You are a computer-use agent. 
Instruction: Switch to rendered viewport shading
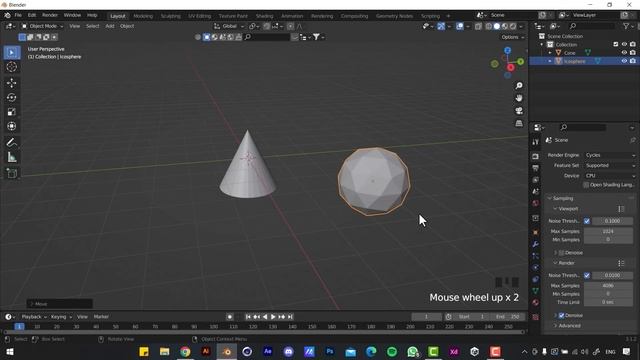[x=513, y=26]
